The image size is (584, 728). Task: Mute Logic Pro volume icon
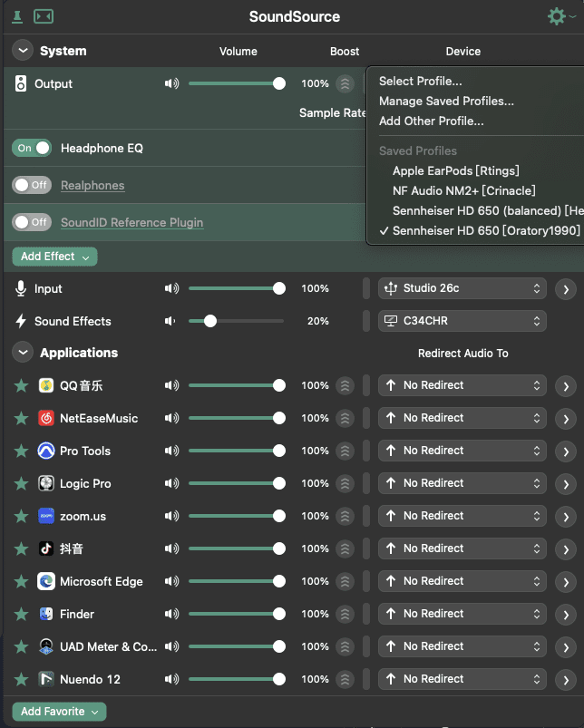(171, 483)
